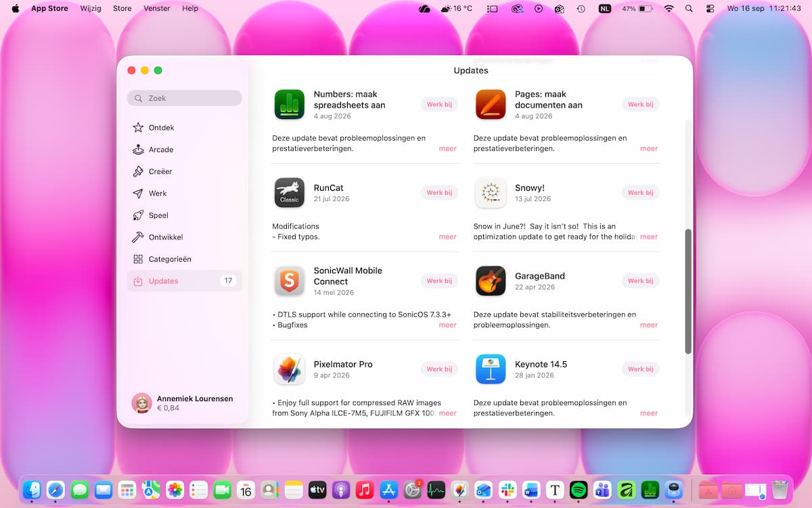This screenshot has width=812, height=508.
Task: Open the Store menu
Action: coord(122,9)
